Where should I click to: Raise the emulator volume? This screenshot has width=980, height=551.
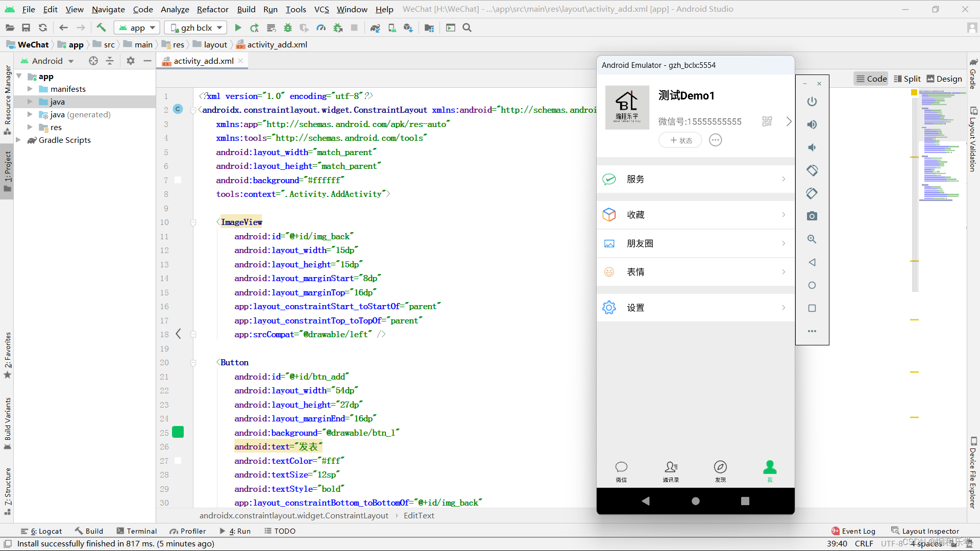(x=812, y=124)
